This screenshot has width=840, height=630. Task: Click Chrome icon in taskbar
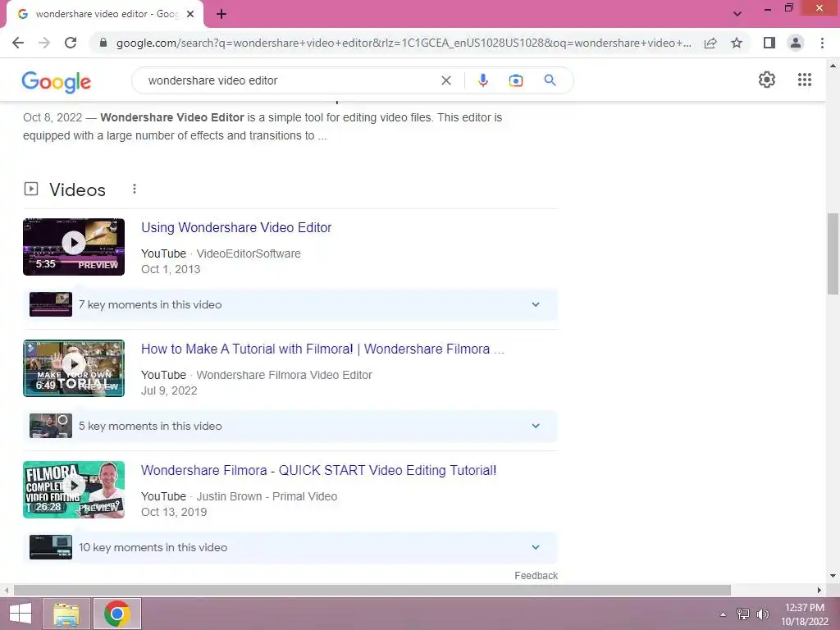point(117,614)
